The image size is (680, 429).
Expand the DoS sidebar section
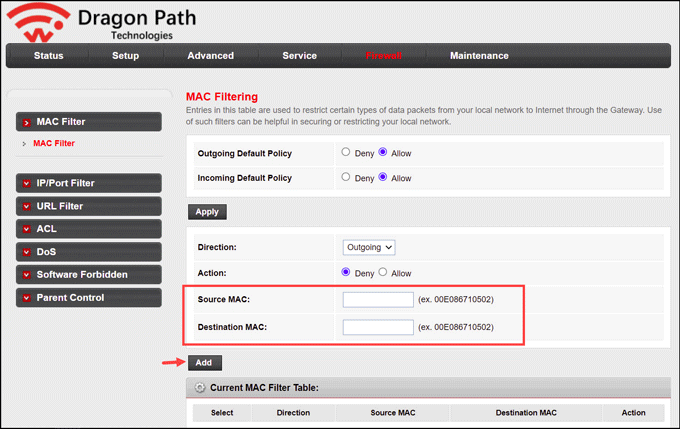point(89,252)
